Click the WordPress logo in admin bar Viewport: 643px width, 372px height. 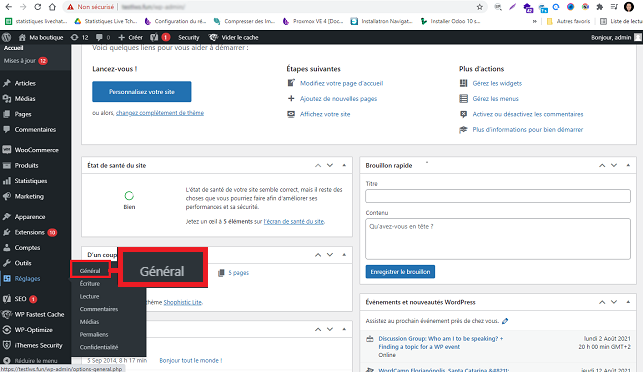point(7,37)
